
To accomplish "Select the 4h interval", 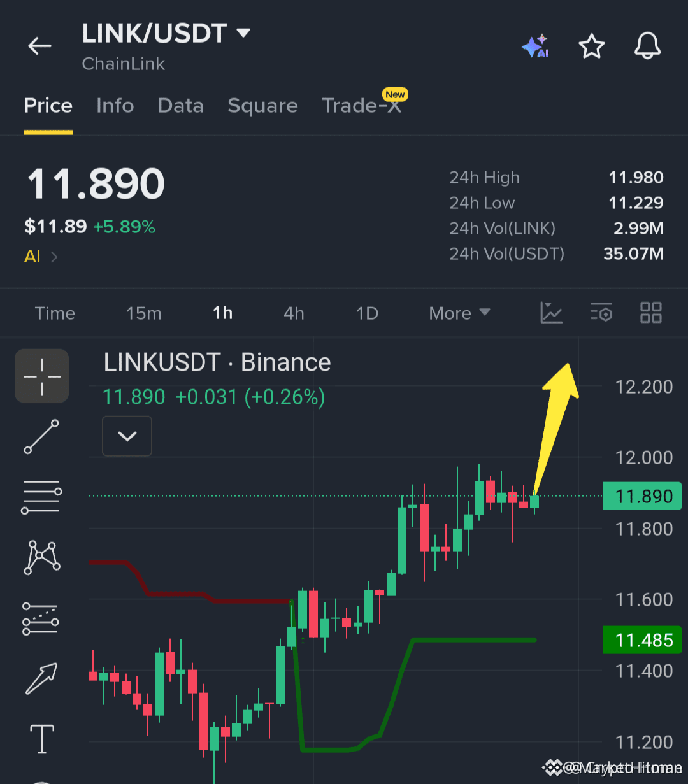I will click(294, 313).
